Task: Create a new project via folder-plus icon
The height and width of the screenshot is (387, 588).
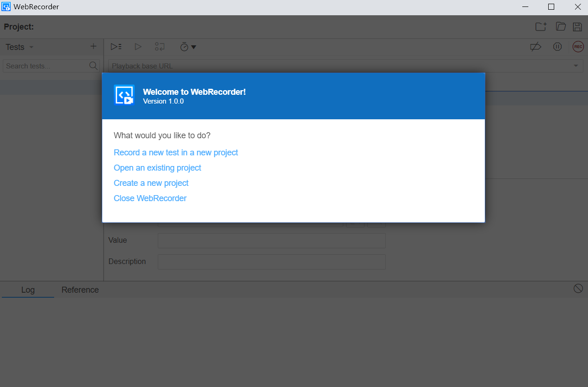Action: (541, 27)
